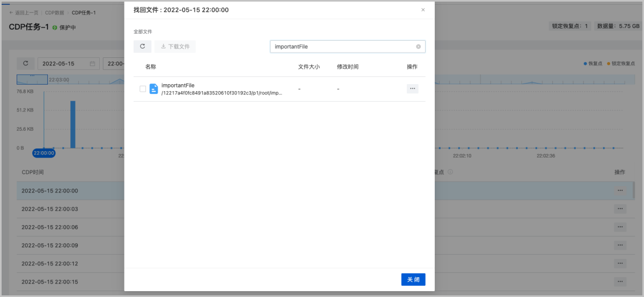The image size is (644, 297).
Task: Open actions for the 22:00:03 row
Action: pyautogui.click(x=620, y=209)
